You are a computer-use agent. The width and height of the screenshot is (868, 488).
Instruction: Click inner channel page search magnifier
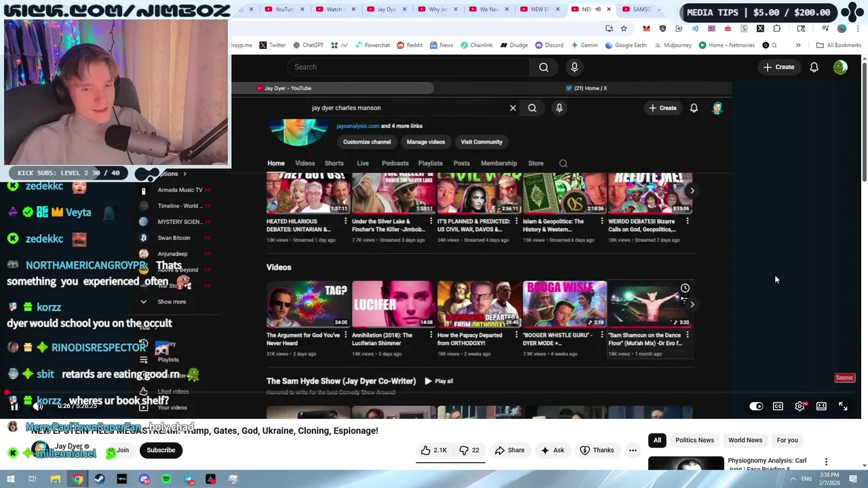point(532,108)
